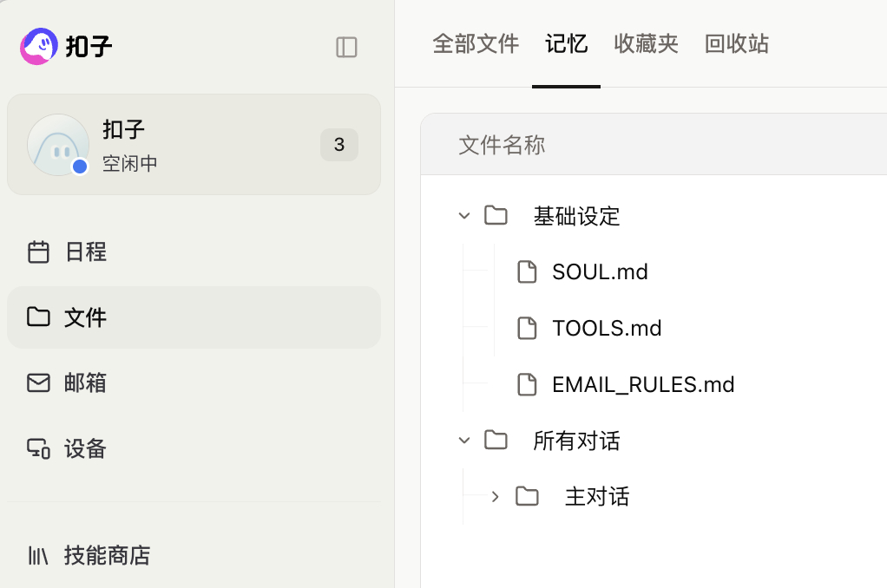Click the 空闲中 status text
The image size is (887, 588).
tap(130, 163)
